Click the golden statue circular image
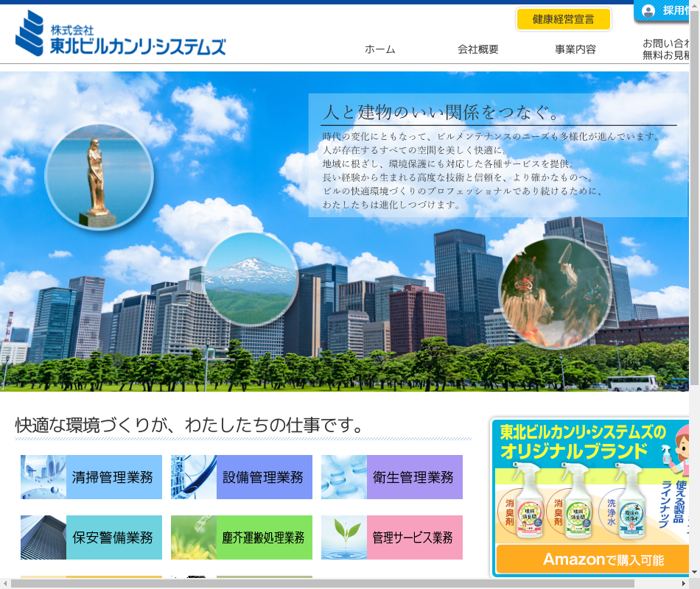The width and height of the screenshot is (700, 589). (x=99, y=176)
